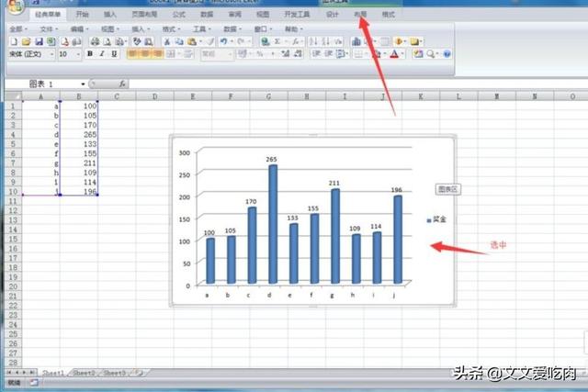Click the Undo arrow icon
Screen dimensions: 588x392
pyautogui.click(x=223, y=41)
